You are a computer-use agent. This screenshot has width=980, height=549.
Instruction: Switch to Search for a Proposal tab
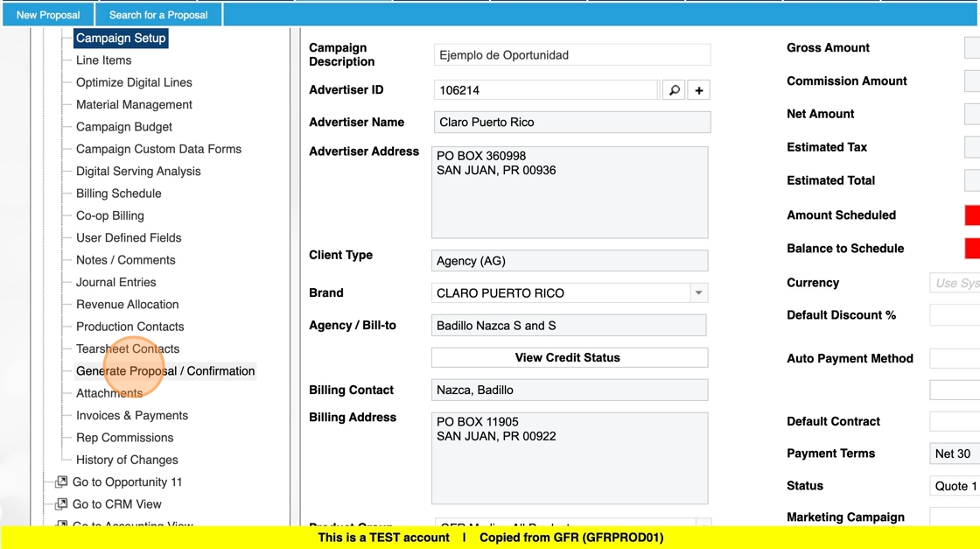[x=158, y=14]
